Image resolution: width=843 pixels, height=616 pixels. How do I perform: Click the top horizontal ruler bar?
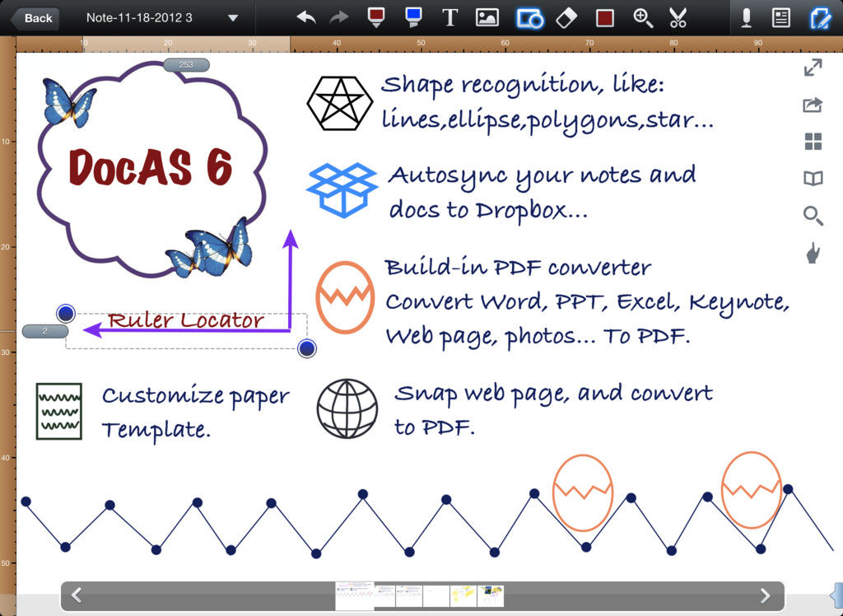[430, 44]
